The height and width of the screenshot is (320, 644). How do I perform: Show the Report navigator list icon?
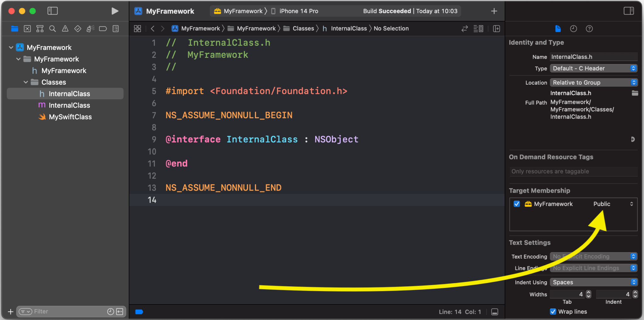(x=115, y=29)
